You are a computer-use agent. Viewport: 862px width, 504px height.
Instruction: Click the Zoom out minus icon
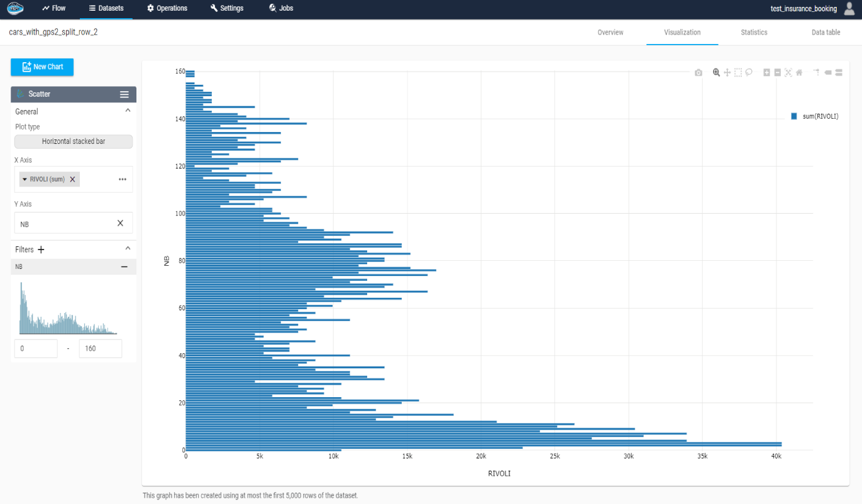tap(777, 73)
